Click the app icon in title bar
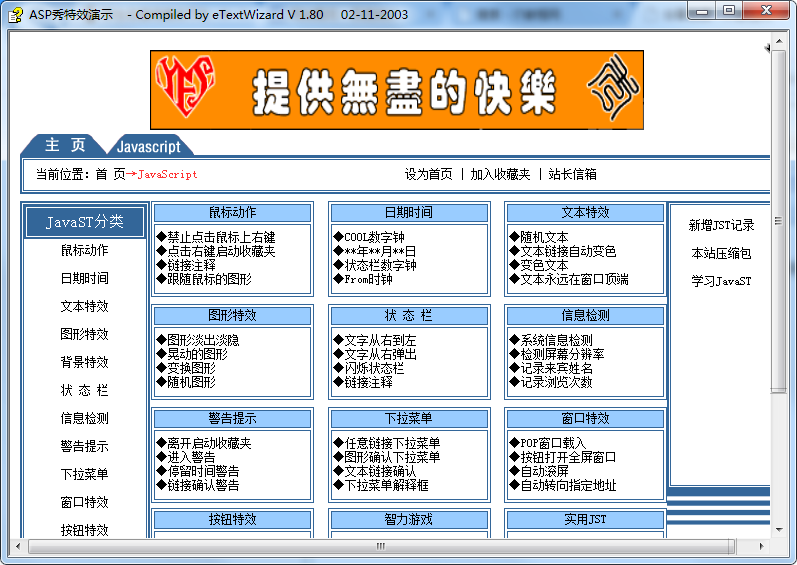The width and height of the screenshot is (797, 565). point(16,12)
